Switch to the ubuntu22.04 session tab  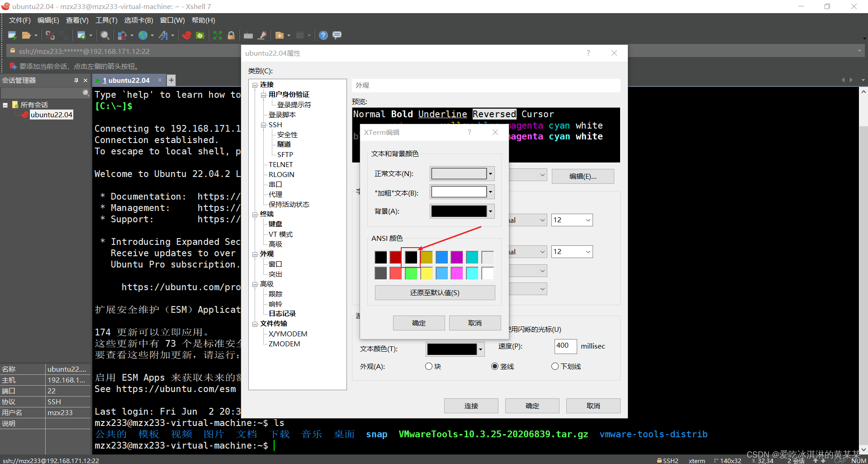point(128,80)
